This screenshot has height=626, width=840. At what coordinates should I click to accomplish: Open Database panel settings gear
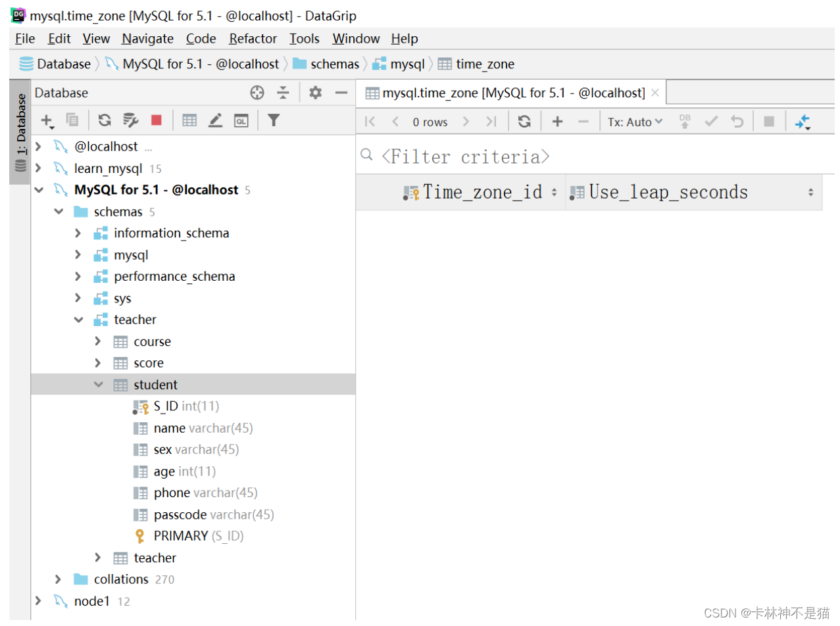(315, 93)
